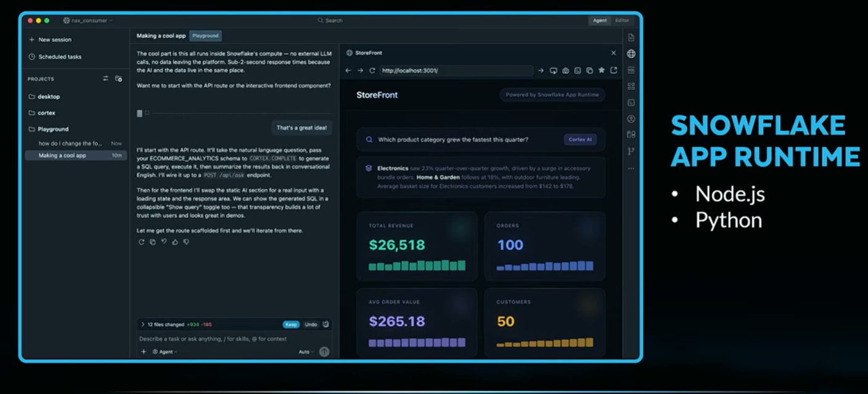Open the preview in external window icon

pyautogui.click(x=613, y=71)
